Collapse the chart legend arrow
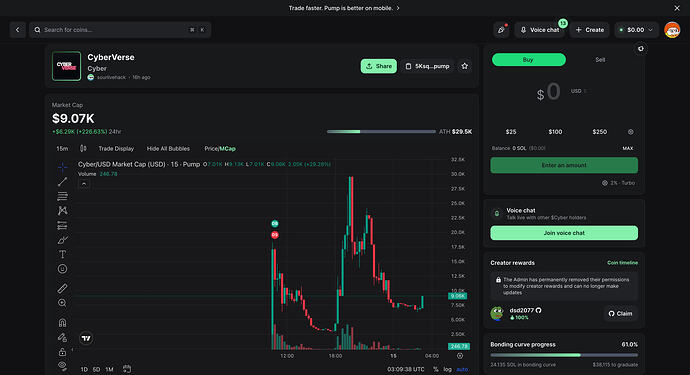690x375 pixels. coord(84,184)
